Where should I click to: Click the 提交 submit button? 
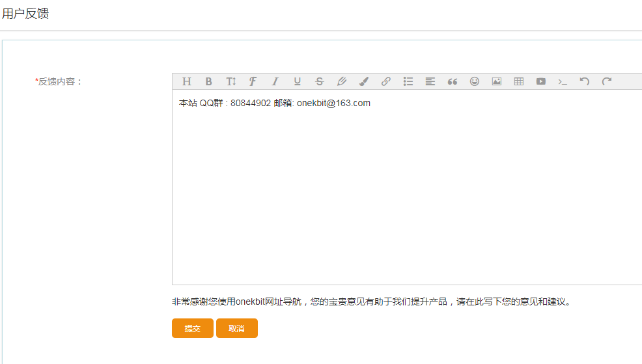[193, 328]
